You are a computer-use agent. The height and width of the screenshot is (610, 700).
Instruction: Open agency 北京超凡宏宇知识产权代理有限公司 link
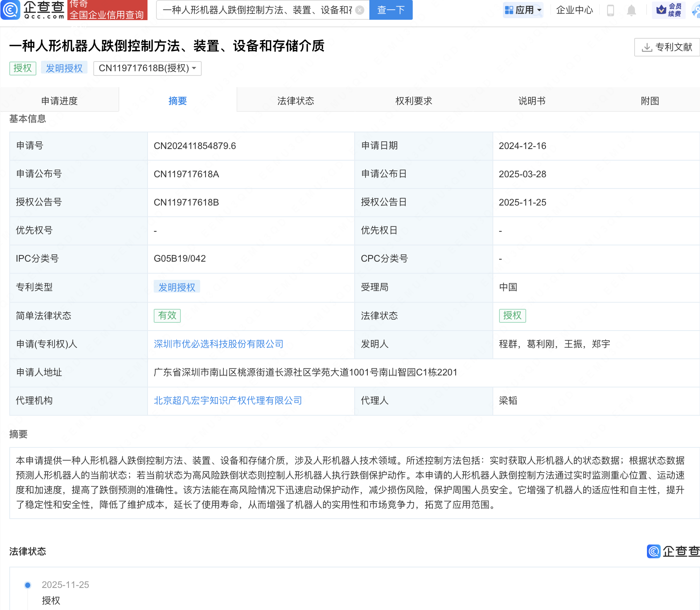pos(228,401)
